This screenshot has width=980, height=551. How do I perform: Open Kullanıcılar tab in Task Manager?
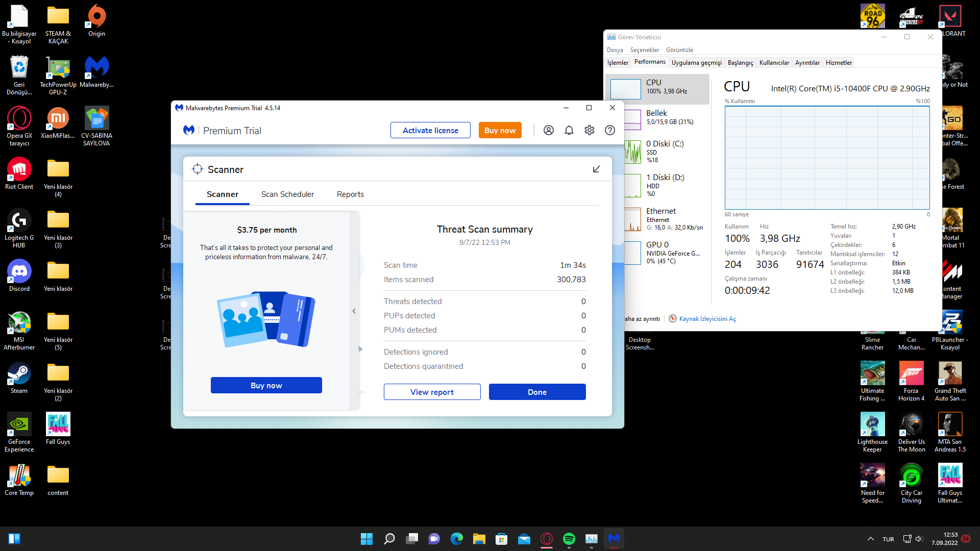[x=774, y=63]
